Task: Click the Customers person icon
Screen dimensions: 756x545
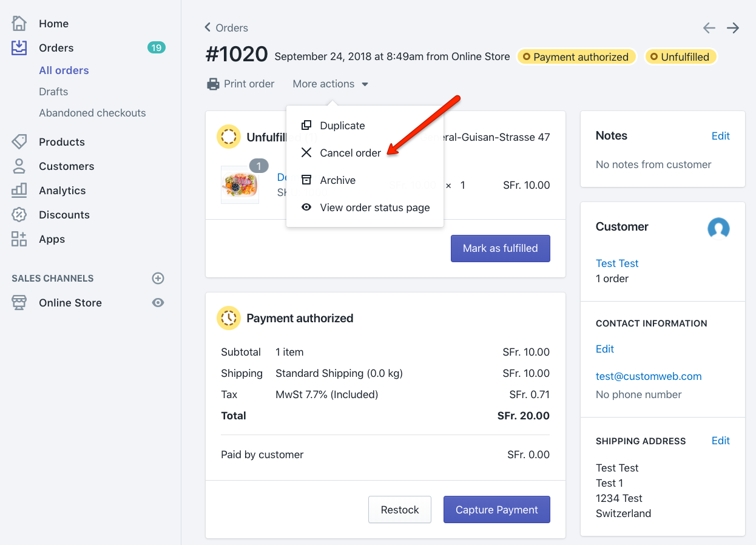Action: click(x=19, y=166)
